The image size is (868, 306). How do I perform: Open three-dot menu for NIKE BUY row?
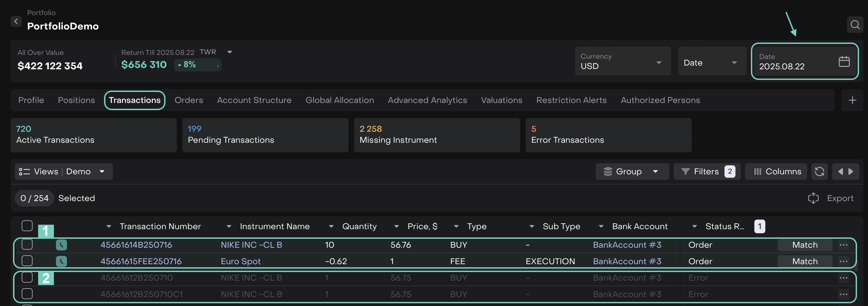click(843, 245)
